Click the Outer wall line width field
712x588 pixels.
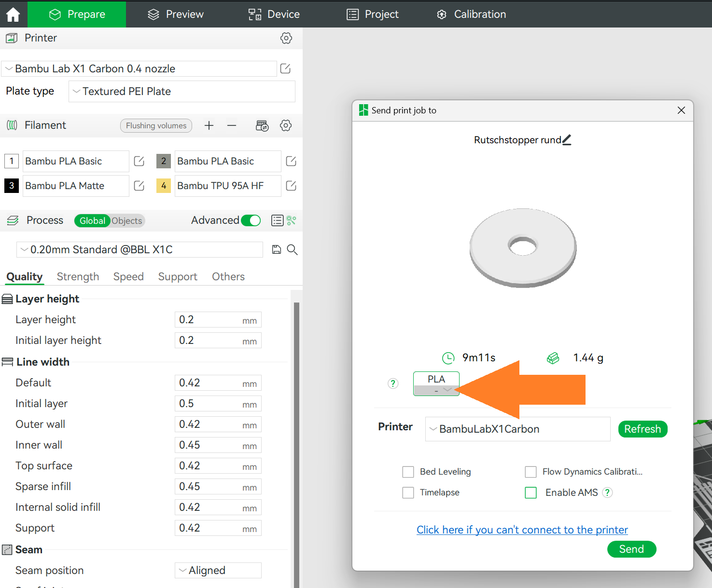[218, 424]
